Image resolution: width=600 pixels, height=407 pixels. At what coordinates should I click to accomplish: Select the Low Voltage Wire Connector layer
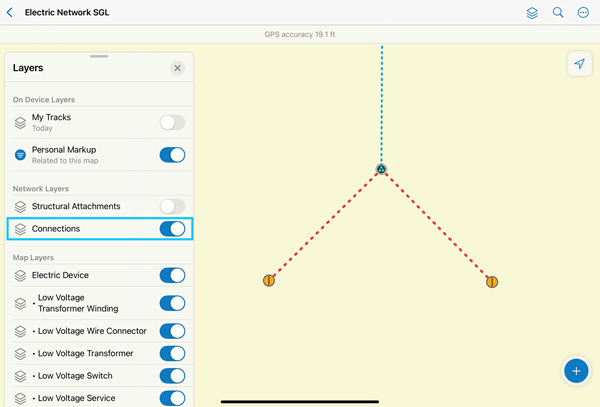[x=91, y=331]
